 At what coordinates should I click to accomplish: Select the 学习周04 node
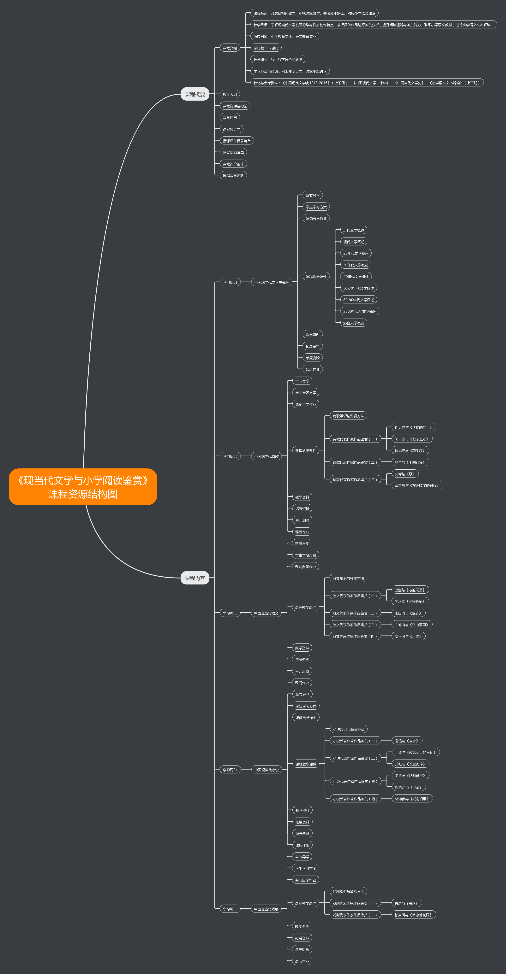(230, 770)
